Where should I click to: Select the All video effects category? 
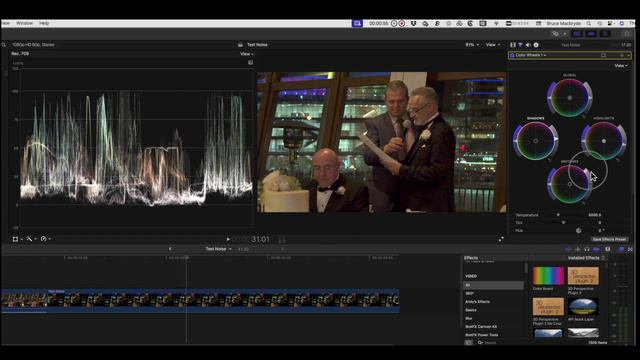tap(493, 285)
